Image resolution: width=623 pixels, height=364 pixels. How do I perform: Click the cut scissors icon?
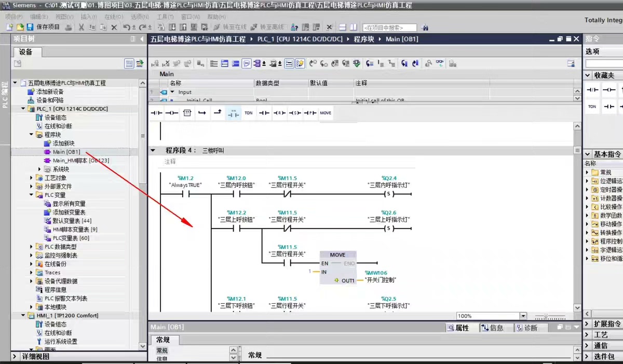click(x=81, y=27)
